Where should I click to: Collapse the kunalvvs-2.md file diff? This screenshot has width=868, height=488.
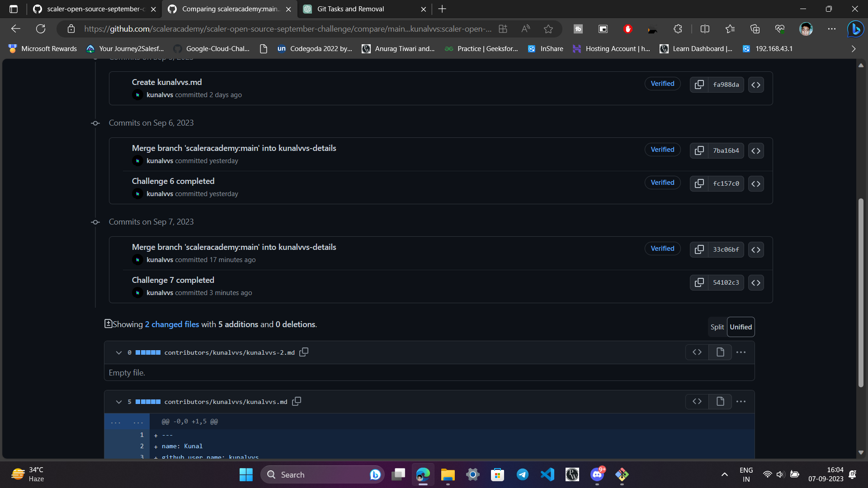click(x=119, y=352)
